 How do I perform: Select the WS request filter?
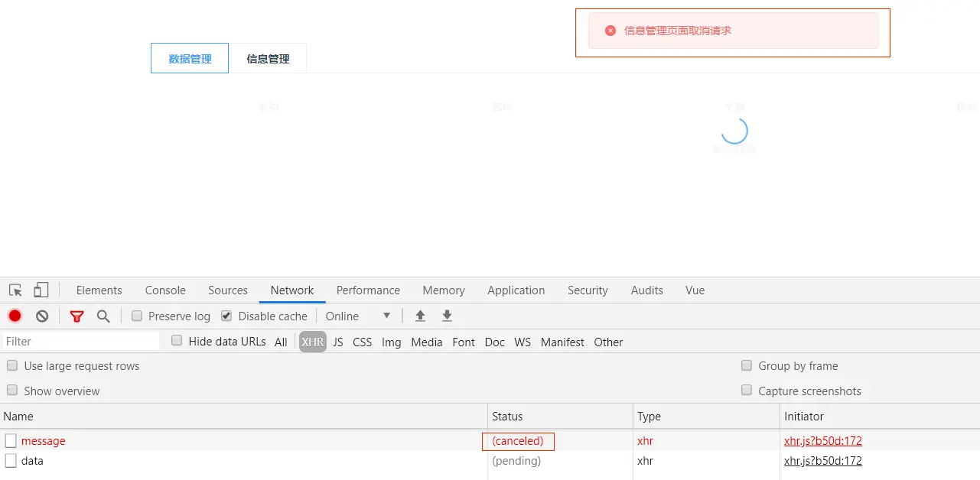click(522, 342)
